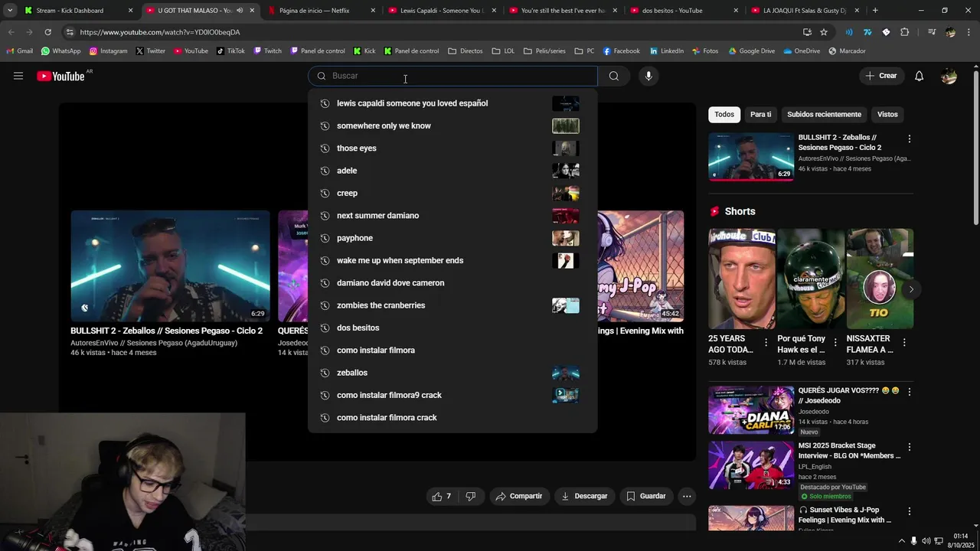Bookmark this page with the star icon

coord(824,32)
